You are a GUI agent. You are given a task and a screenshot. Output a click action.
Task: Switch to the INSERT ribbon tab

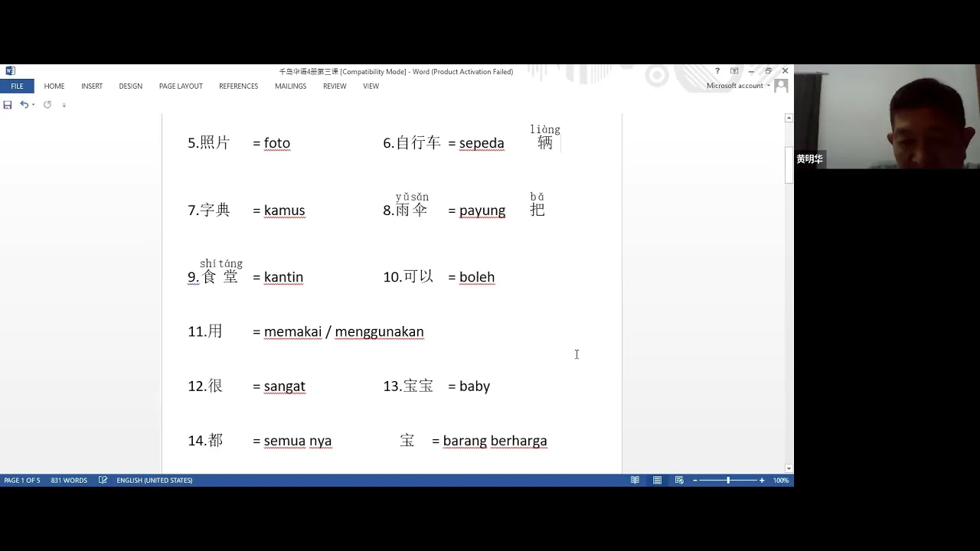click(92, 86)
